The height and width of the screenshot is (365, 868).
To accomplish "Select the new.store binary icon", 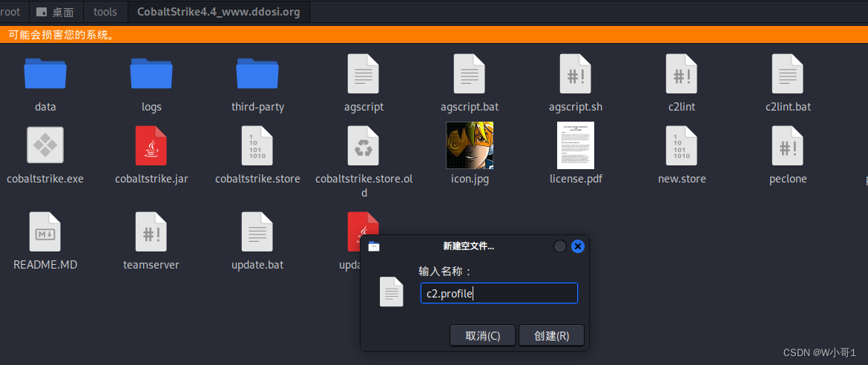I will (x=682, y=145).
